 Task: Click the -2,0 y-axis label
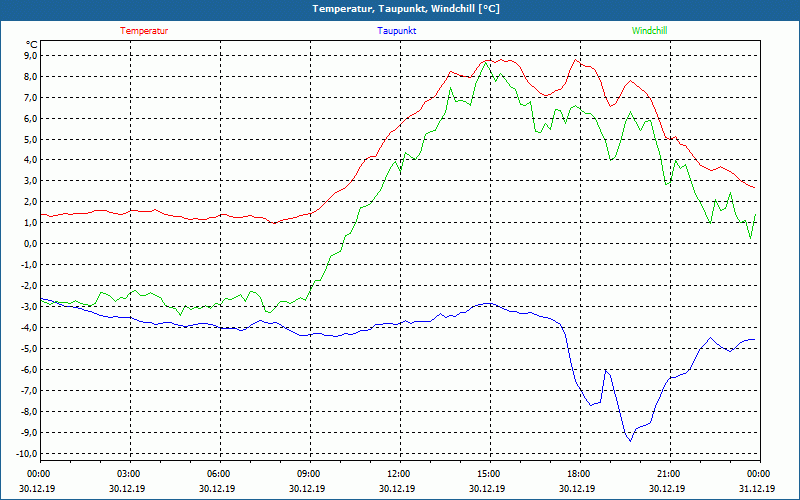point(30,285)
